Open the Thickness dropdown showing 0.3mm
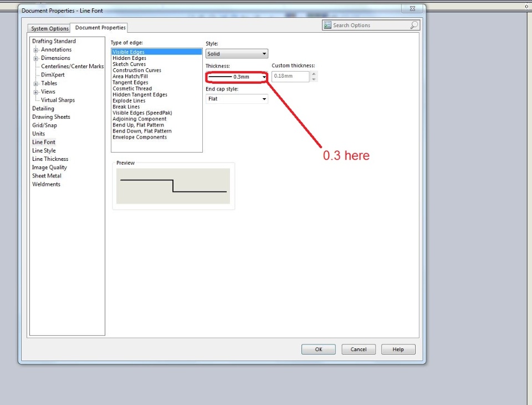Viewport: 532px width, 405px height. [x=237, y=77]
